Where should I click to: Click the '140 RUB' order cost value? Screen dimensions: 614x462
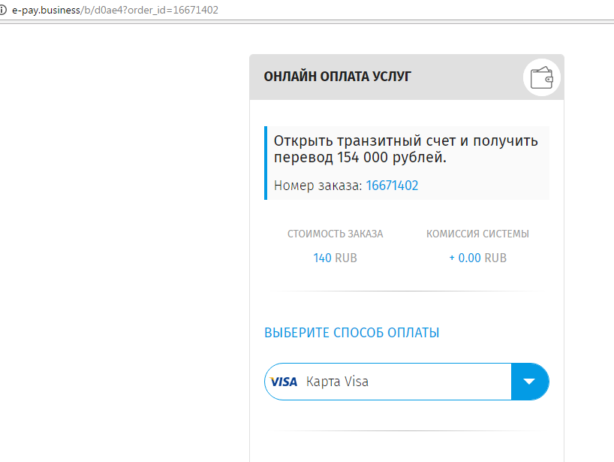pyautogui.click(x=335, y=258)
